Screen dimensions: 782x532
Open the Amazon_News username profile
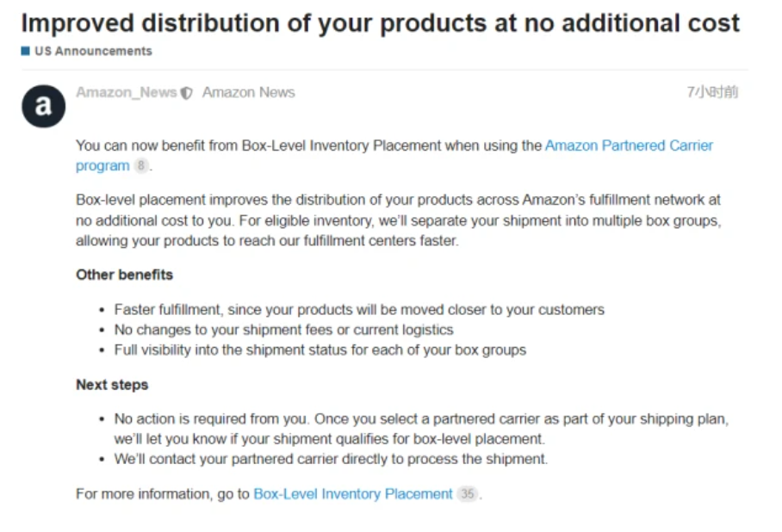(127, 93)
